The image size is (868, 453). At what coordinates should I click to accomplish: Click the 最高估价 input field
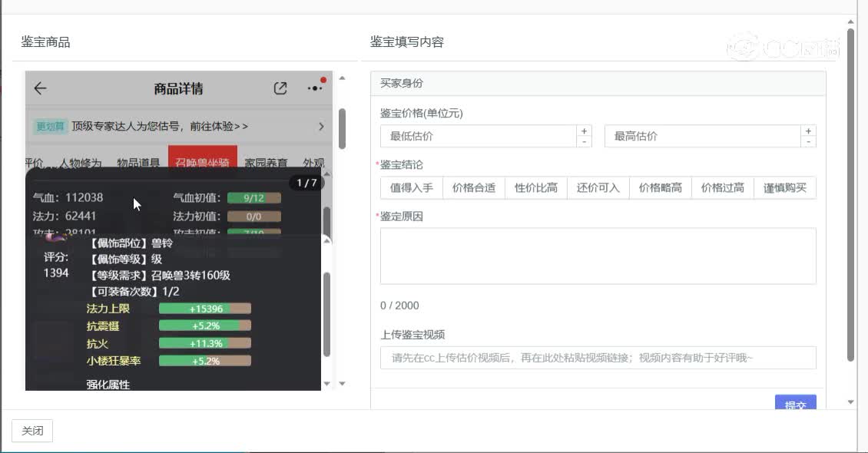(x=703, y=136)
